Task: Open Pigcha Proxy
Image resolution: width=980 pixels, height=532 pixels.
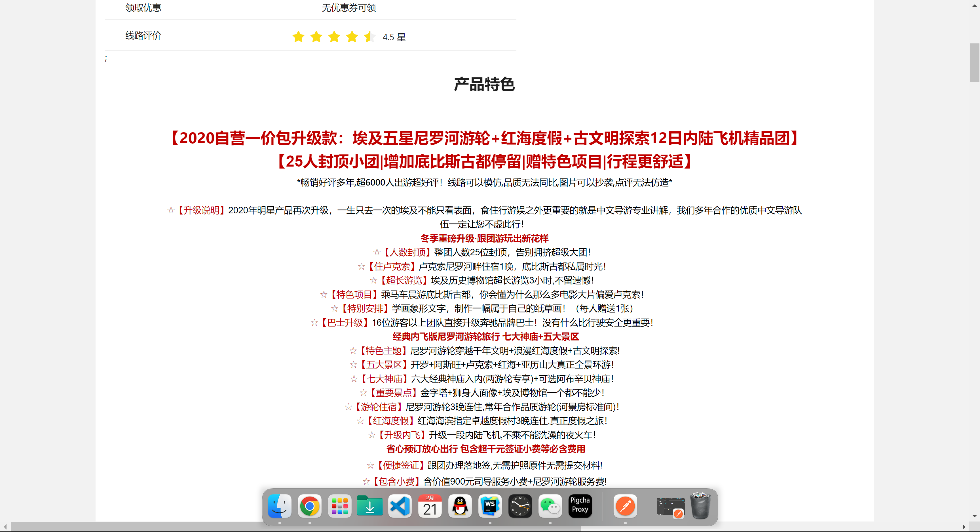Action: point(580,506)
